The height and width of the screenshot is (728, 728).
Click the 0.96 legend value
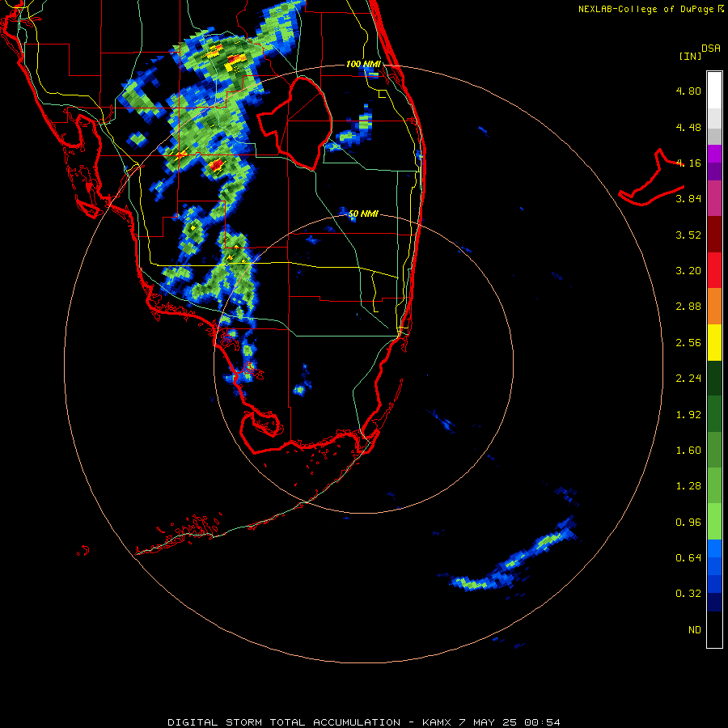[x=688, y=523]
